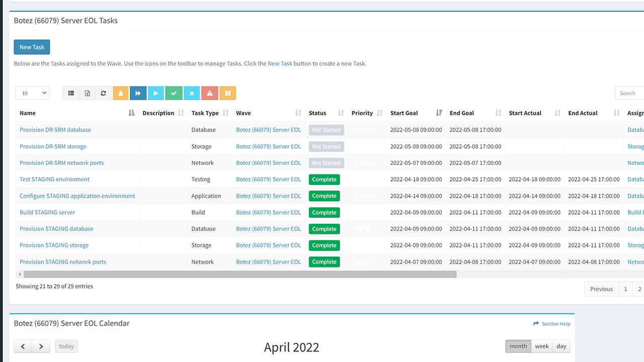
Task: Export tasks to Excel file icon
Action: point(87,93)
